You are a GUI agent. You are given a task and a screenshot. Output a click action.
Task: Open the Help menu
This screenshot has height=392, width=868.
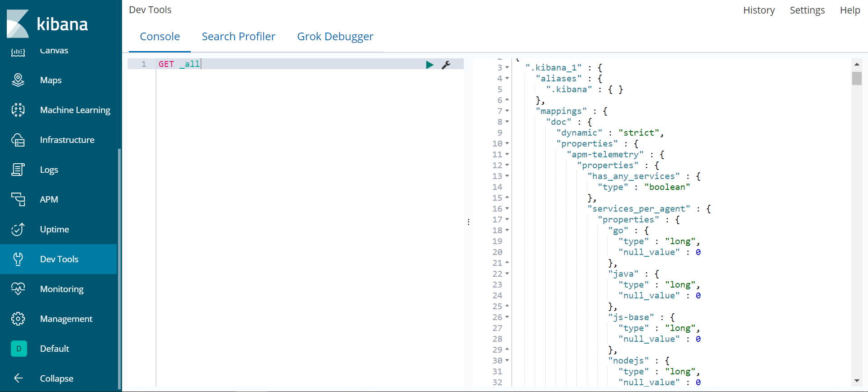point(850,10)
